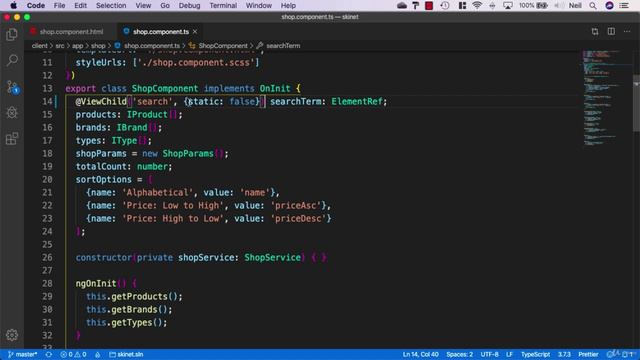Click the AirPlay display menu bar icon
Viewport: 640px width, 360px height.
[507, 5]
